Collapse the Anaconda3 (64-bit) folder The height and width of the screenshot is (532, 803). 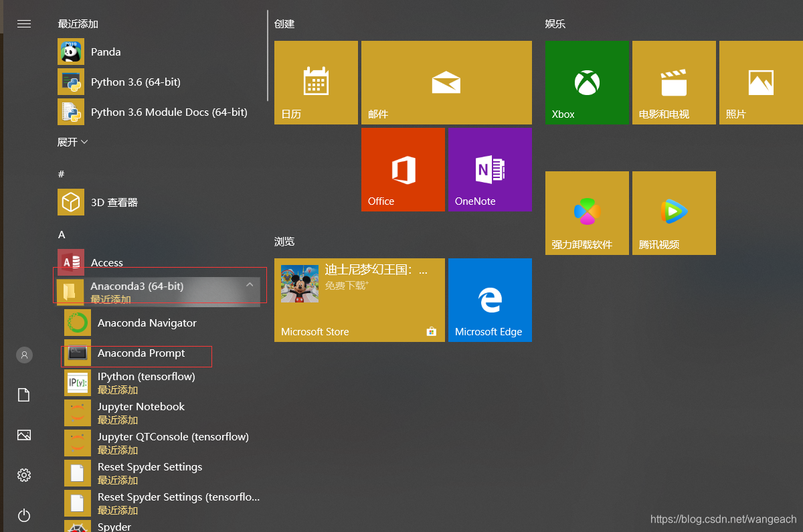click(158, 292)
